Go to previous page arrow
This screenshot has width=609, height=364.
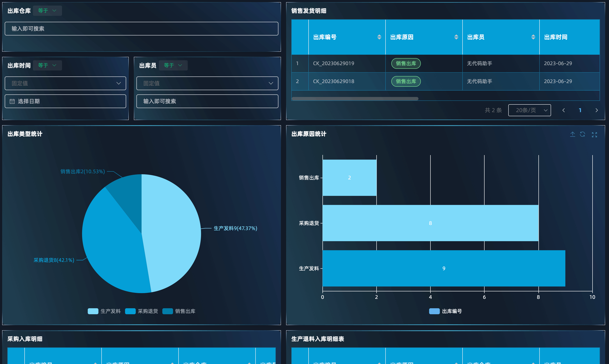[564, 110]
